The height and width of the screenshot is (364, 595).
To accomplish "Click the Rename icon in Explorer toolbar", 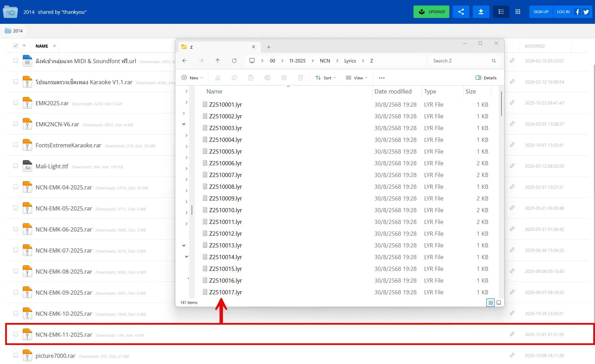I will click(x=267, y=78).
